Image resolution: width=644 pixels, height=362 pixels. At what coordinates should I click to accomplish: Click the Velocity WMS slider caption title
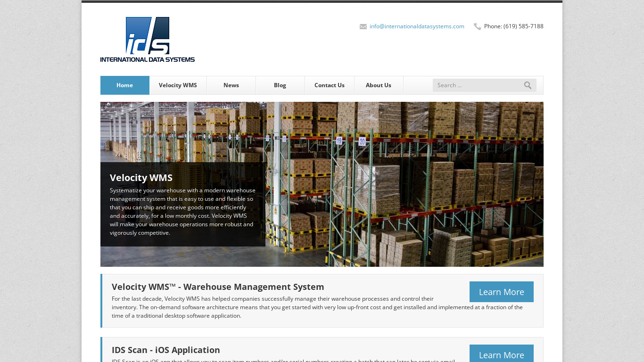(x=141, y=178)
